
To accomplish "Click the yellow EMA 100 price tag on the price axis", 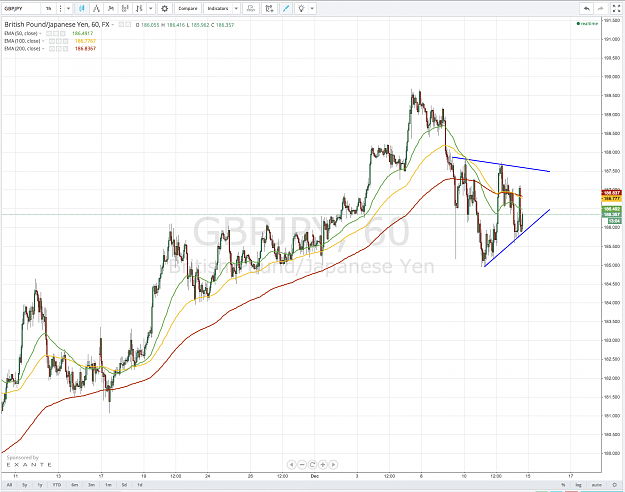I will 612,198.
